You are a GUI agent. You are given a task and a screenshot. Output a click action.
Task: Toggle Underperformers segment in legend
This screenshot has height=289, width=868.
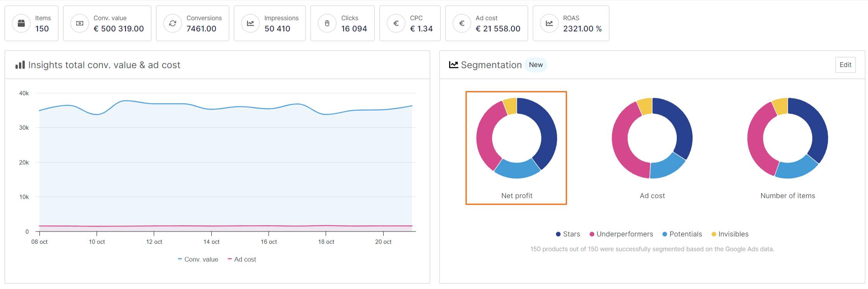tap(621, 234)
